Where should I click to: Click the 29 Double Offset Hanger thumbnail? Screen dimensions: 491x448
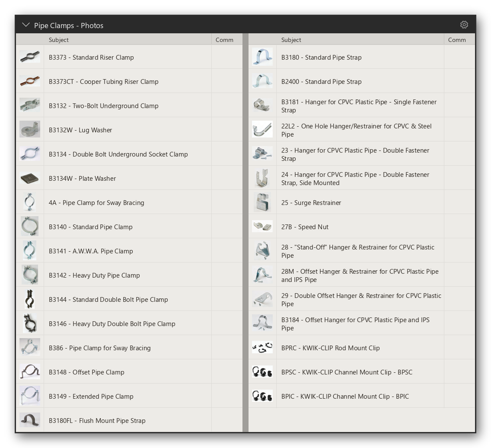pyautogui.click(x=262, y=299)
